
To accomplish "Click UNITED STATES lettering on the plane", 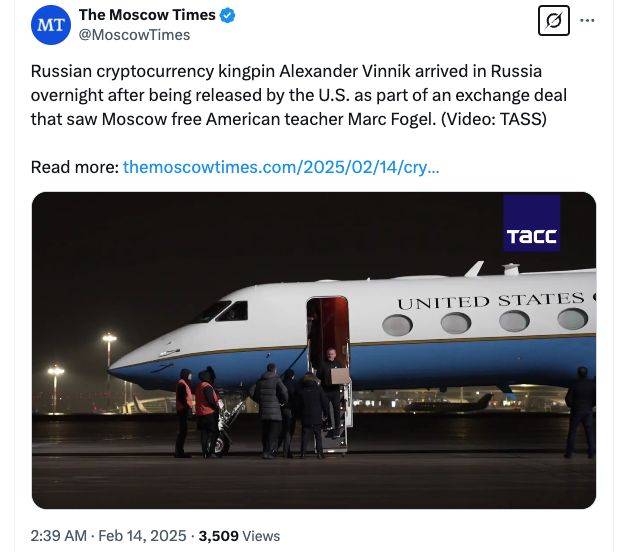I will 490,301.
